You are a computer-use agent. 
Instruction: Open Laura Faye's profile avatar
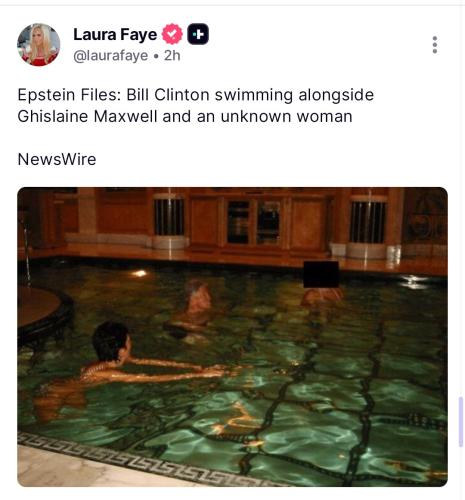(39, 45)
